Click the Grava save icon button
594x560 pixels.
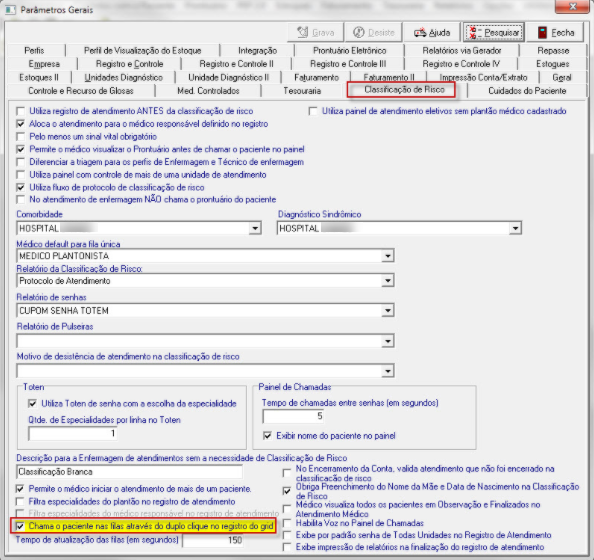pyautogui.click(x=316, y=33)
